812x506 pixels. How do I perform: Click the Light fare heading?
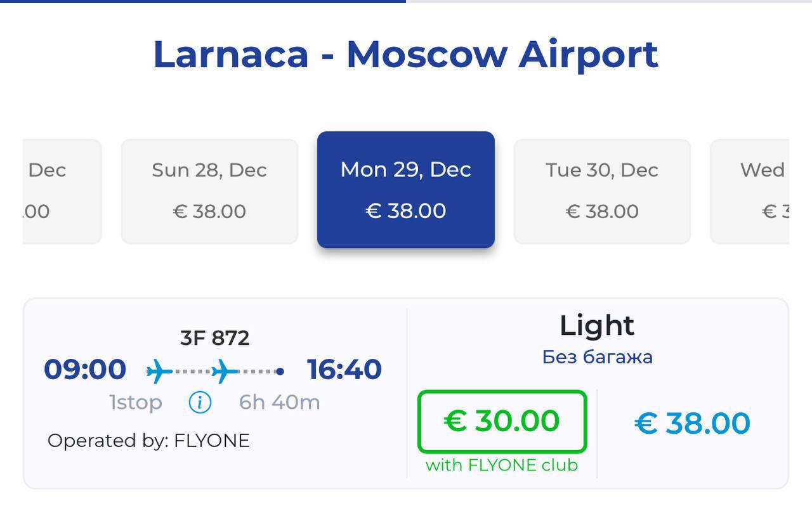pyautogui.click(x=597, y=326)
